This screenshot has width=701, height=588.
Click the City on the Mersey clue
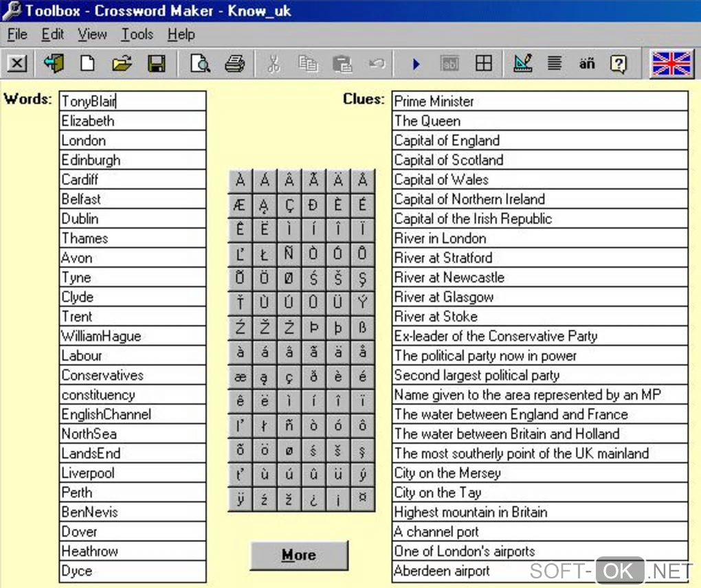point(540,473)
